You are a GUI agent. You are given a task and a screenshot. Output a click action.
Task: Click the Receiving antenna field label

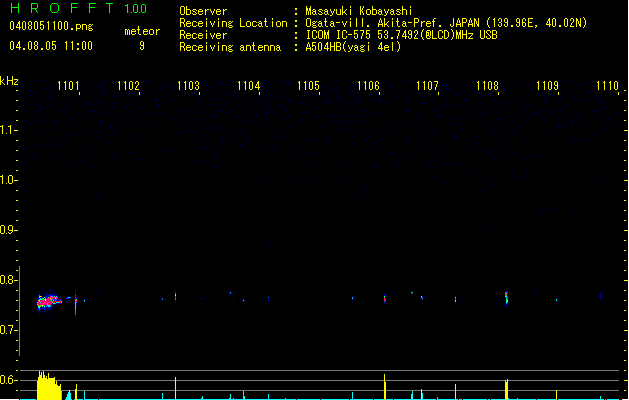coord(230,47)
